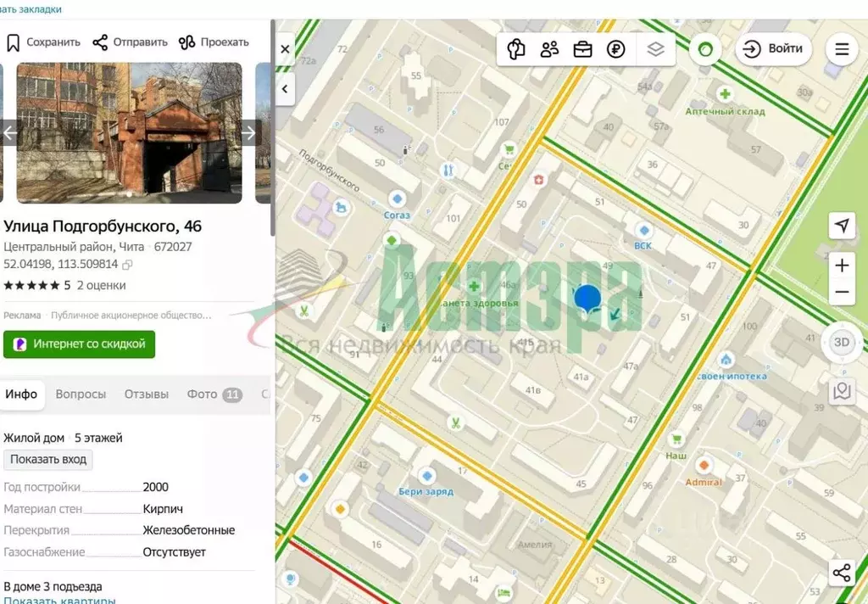Image resolution: width=868 pixels, height=604 pixels.
Task: Click the restaurant fork-and-knife marker
Action: pos(448,171)
